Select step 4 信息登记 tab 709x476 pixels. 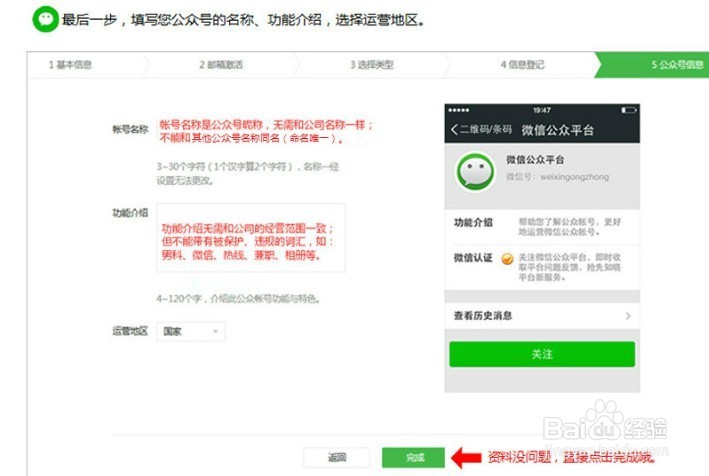pos(522,65)
